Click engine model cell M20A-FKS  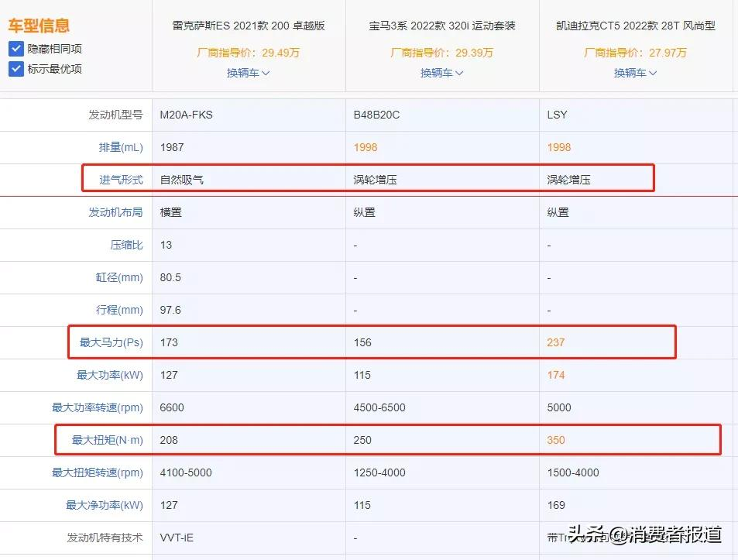[187, 115]
